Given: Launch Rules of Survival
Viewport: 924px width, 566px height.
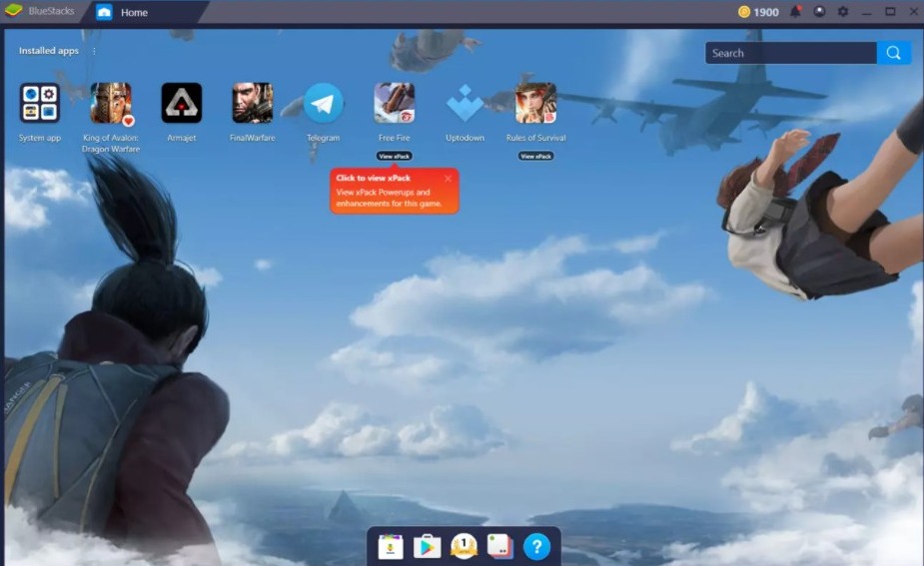Looking at the screenshot, I should coord(535,104).
